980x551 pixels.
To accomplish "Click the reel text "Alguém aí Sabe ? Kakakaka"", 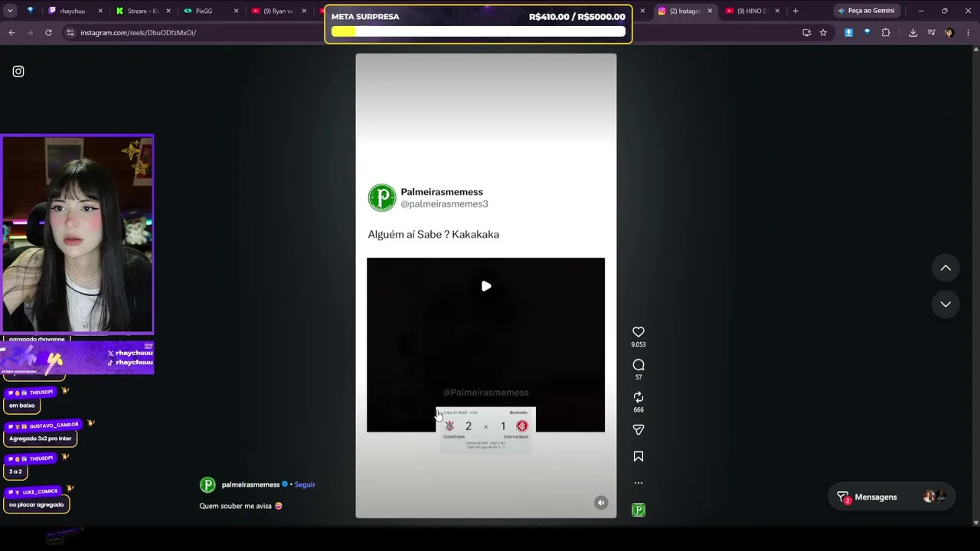I will click(433, 234).
